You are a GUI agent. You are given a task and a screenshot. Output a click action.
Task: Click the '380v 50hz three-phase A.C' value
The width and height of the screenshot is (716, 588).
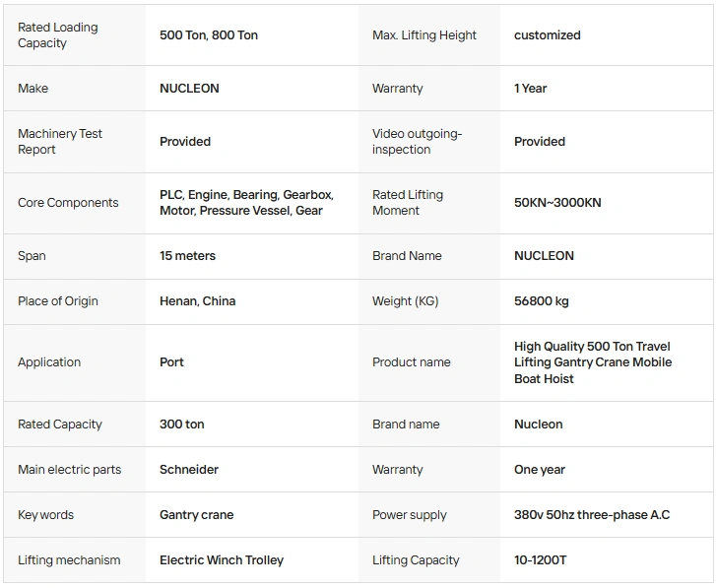[x=592, y=515]
